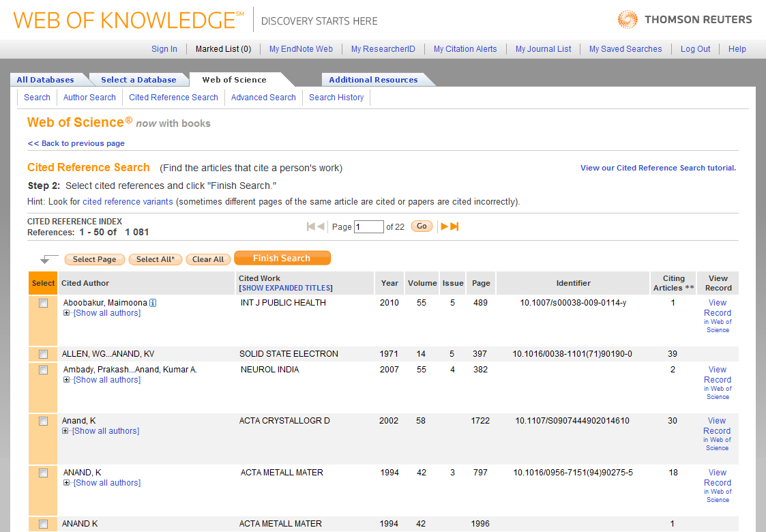The height and width of the screenshot is (532, 766).
Task: Click DOI 10.1016/0956-7151(94)90275-5
Action: 573,473
